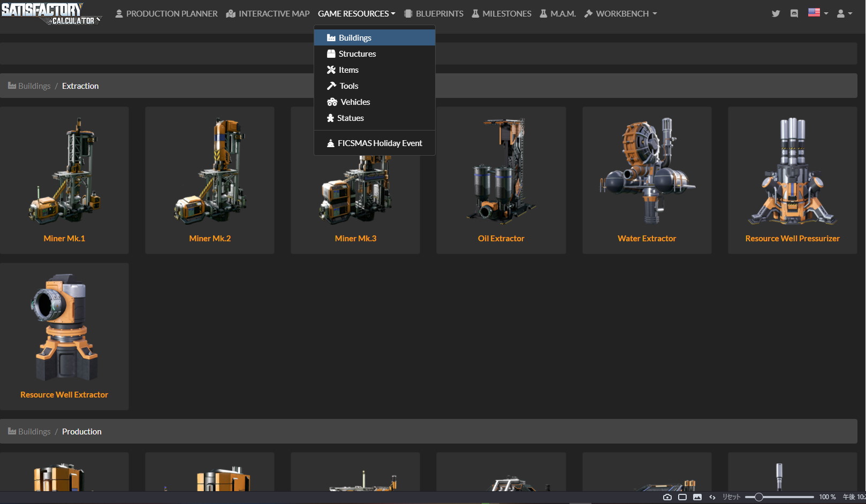This screenshot has height=504, width=866.
Task: Open the Interactive Map page
Action: (268, 13)
